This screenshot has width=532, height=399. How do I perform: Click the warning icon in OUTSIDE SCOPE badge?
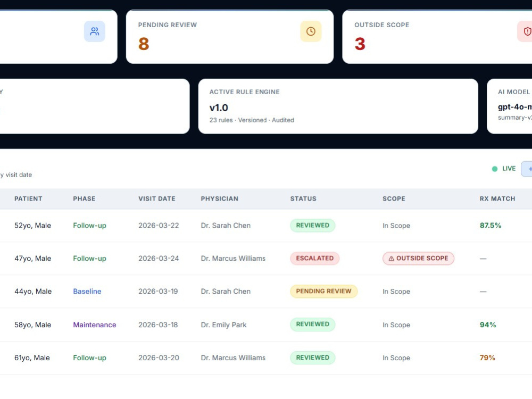pos(391,259)
